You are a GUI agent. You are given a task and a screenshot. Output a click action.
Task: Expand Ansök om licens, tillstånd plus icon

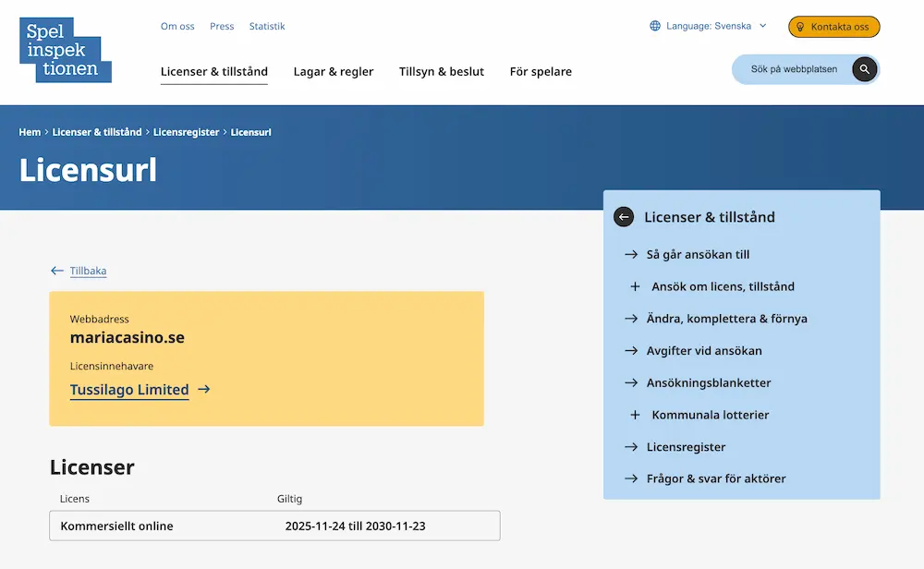[x=636, y=287]
